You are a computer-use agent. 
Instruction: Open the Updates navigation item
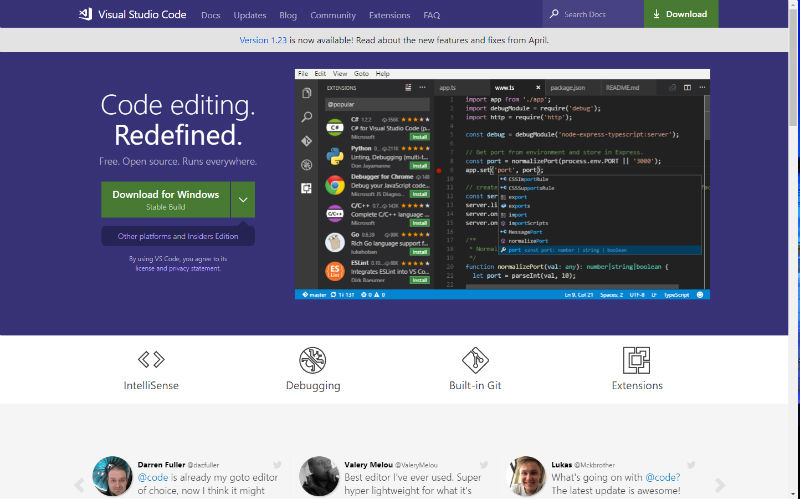(249, 15)
